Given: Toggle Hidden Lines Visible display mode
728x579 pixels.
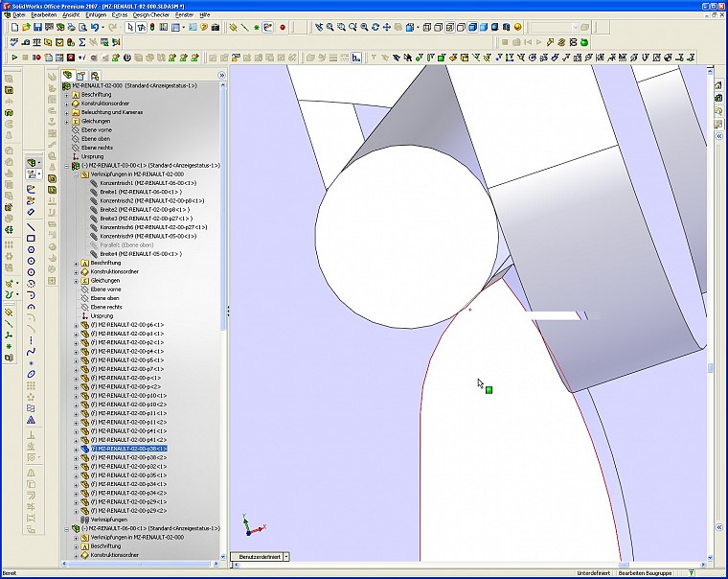Looking at the screenshot, I should tap(439, 28).
